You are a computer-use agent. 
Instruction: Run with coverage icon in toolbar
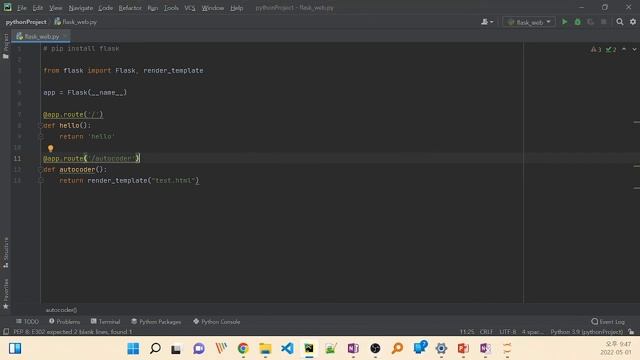590,22
